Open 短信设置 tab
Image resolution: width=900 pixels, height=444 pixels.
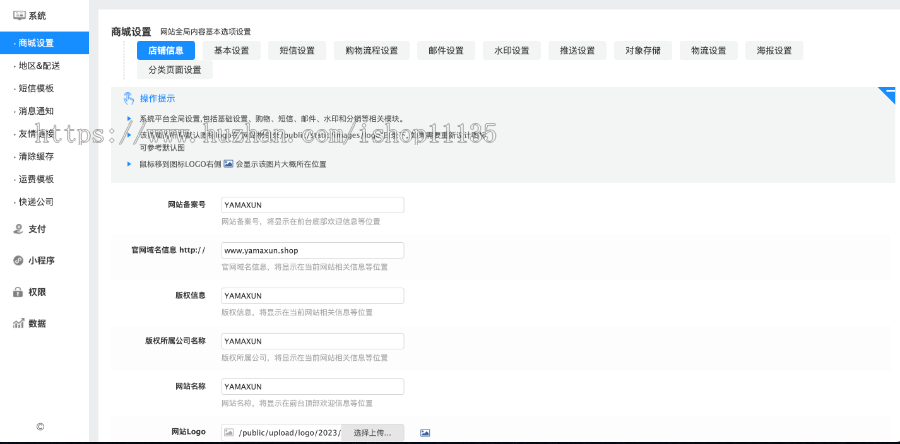tap(297, 50)
